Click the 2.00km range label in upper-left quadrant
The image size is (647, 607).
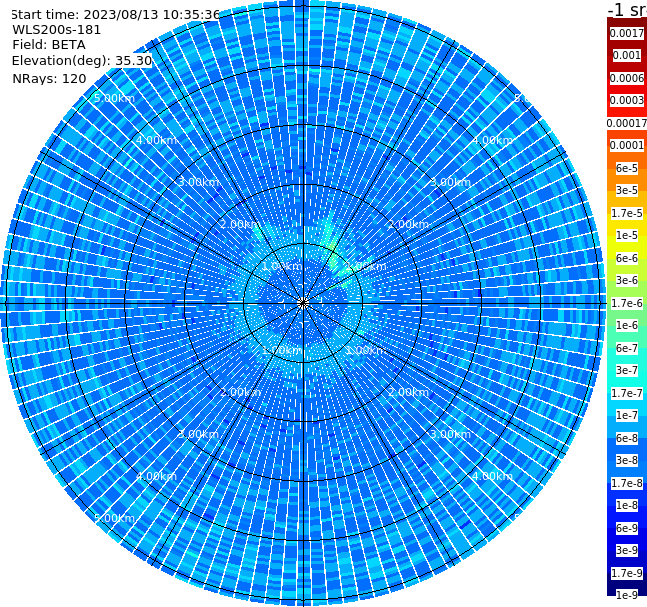click(240, 224)
